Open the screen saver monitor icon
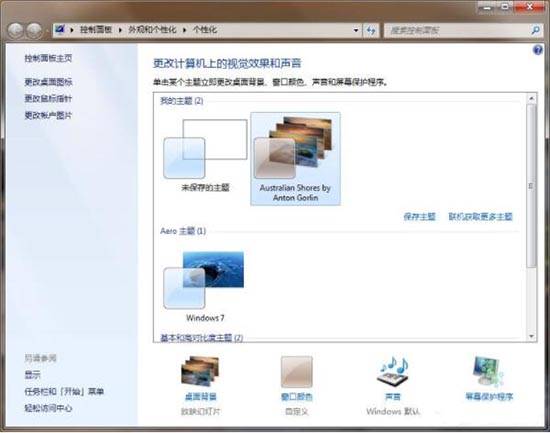The image size is (550, 433). coord(489,371)
